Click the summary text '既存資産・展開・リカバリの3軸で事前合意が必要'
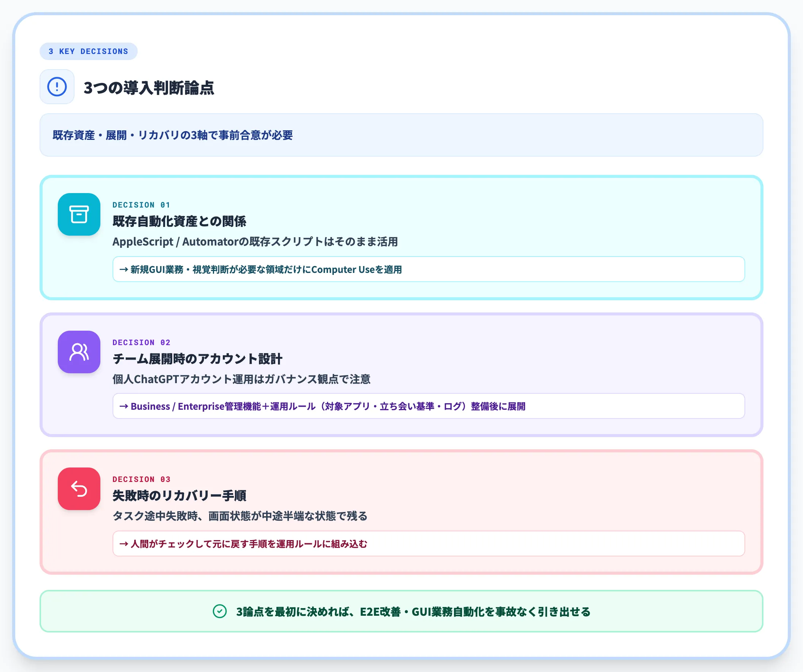 (x=173, y=135)
